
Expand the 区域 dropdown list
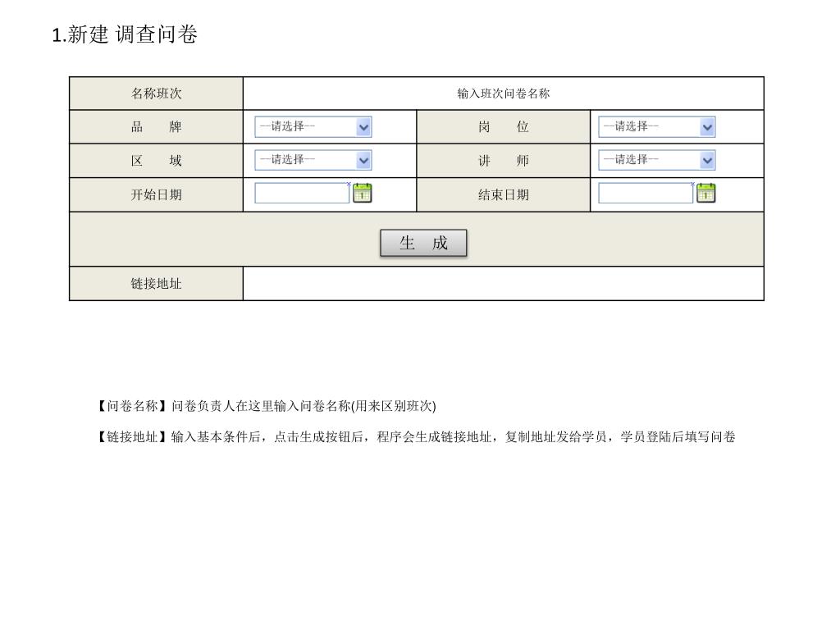coord(313,160)
